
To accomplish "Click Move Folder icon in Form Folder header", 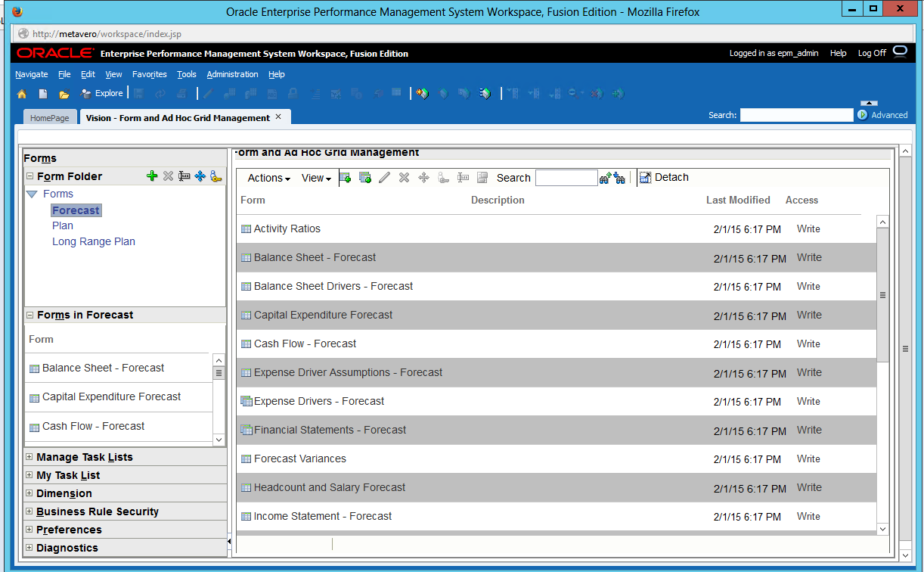I will tap(200, 176).
